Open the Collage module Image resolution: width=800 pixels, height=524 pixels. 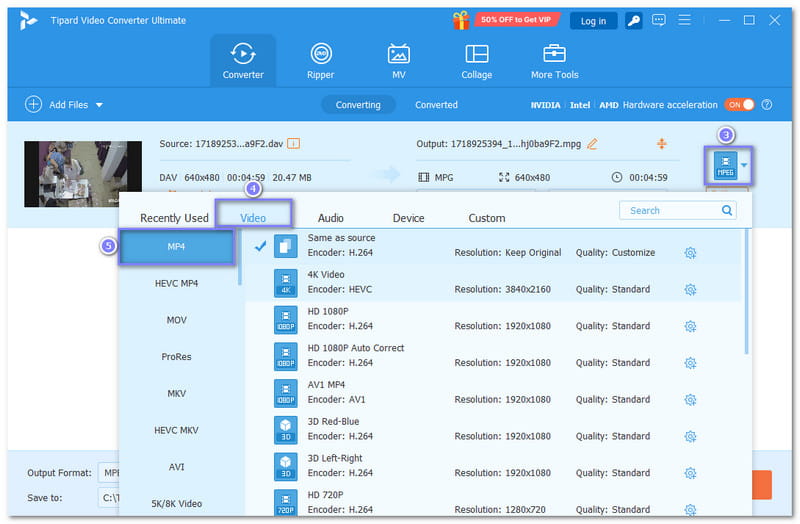pos(477,61)
